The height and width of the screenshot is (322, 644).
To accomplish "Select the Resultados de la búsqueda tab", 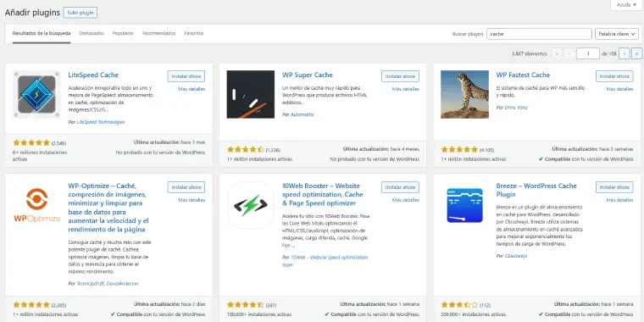I will [42, 33].
